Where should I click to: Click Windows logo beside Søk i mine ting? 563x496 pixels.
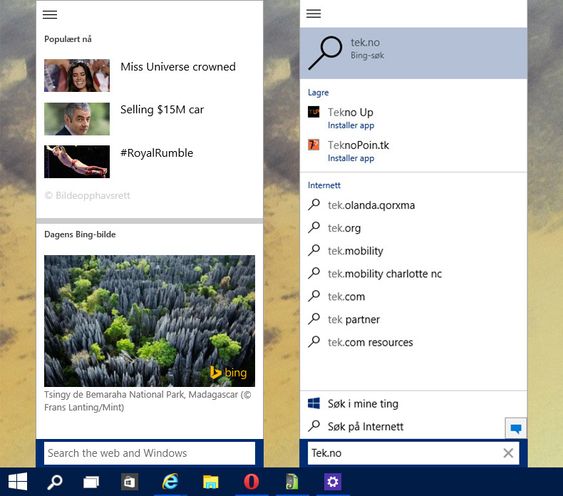314,403
